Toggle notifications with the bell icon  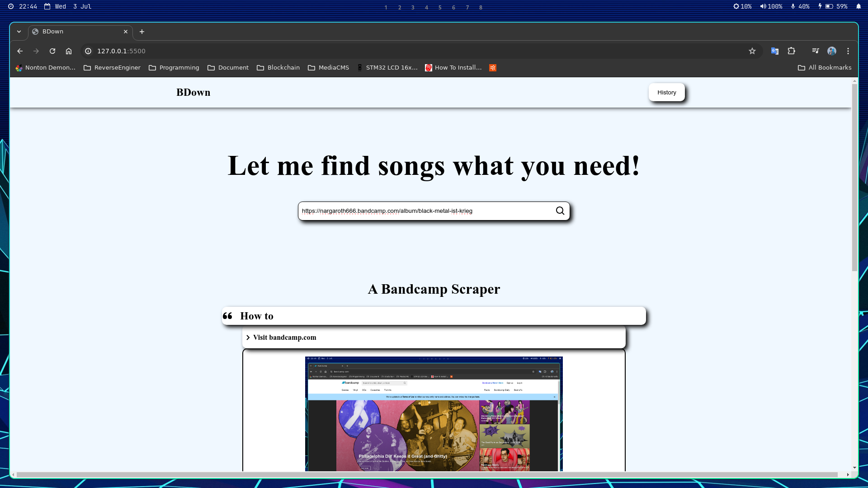coord(859,6)
